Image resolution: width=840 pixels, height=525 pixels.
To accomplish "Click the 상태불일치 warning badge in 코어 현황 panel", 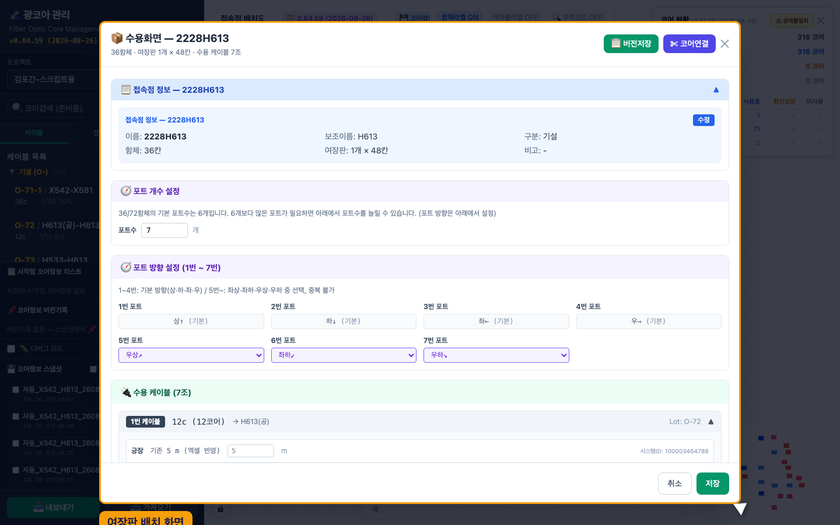I will point(792,20).
